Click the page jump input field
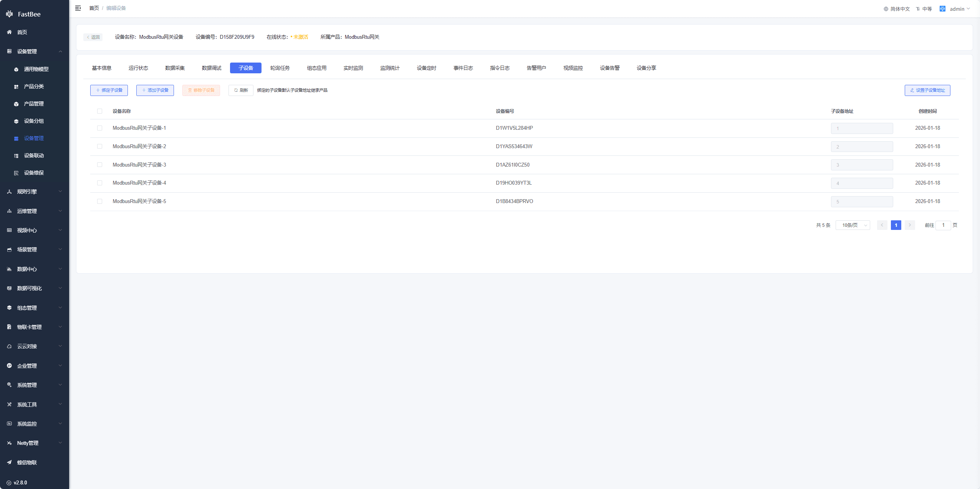The width and height of the screenshot is (980, 489). [x=943, y=225]
